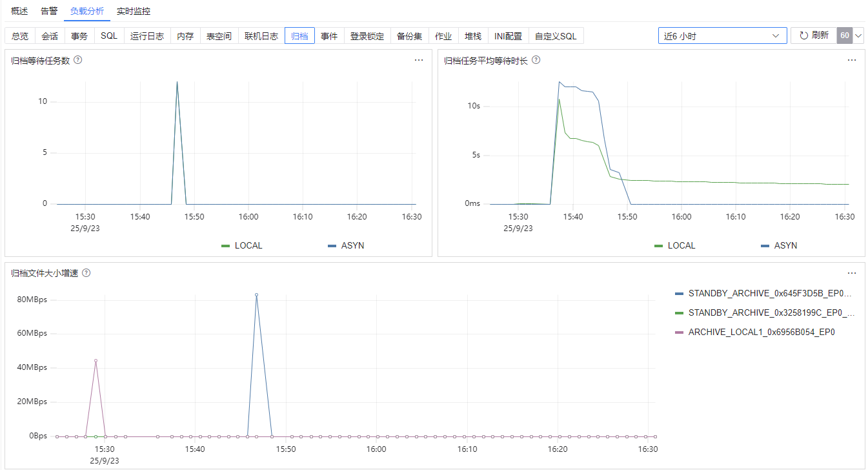Toggle ASYN series in 归档等待任务数 legend

(346, 246)
